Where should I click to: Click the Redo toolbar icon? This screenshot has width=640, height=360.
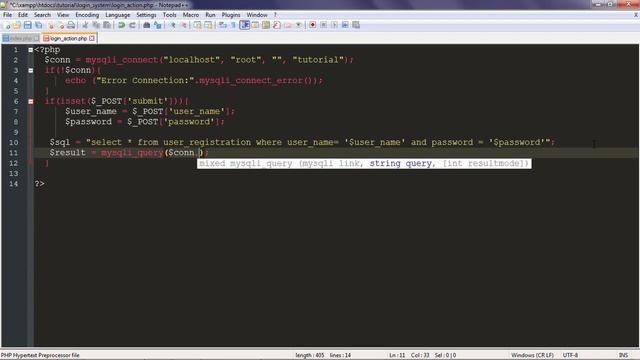click(x=132, y=25)
